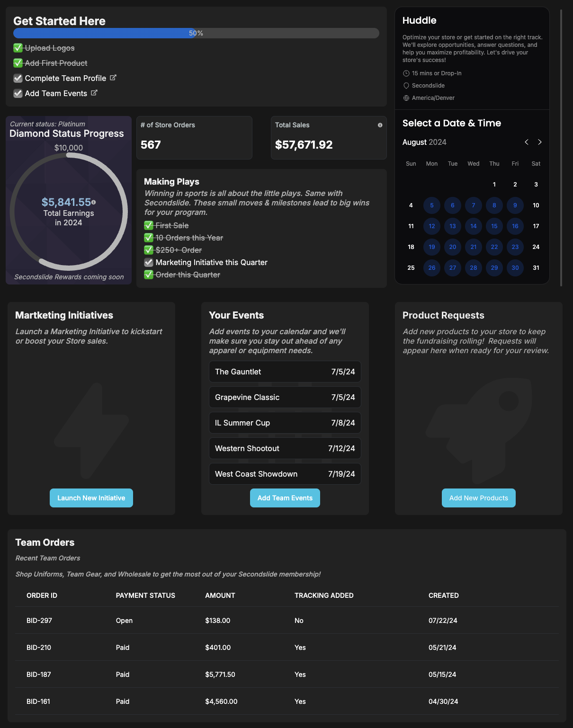The image size is (573, 728).
Task: Open the Add Team Events checklist link
Action: coord(56,93)
